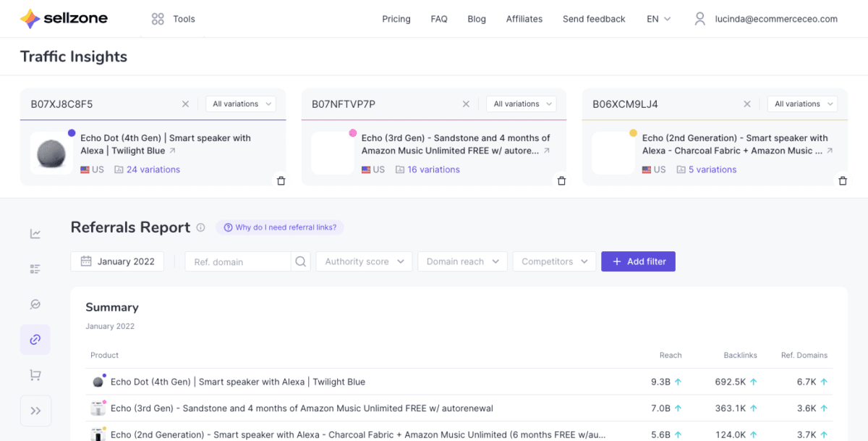
Task: Visit the Blog link
Action: [477, 19]
